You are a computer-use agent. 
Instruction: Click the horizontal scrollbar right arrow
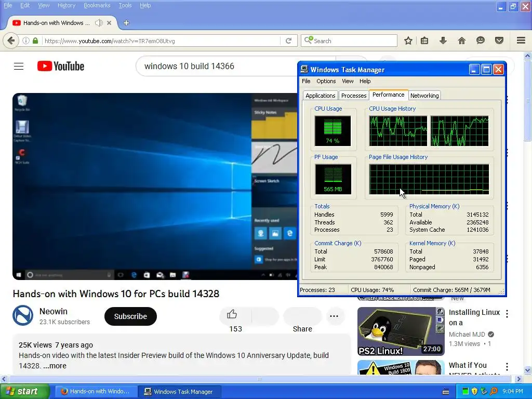coord(518,379)
